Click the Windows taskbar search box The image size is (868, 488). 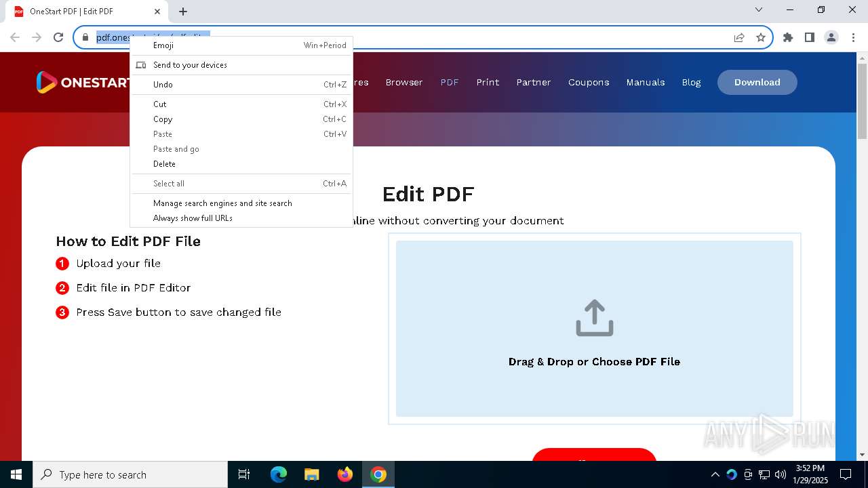[x=130, y=474]
